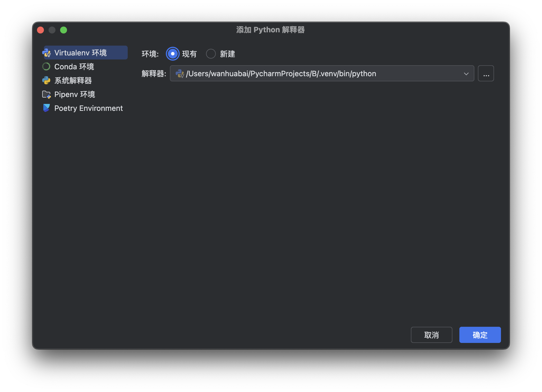Viewport: 542px width, 392px height.
Task: Click the Virtualenv Python icon in sidebar
Action: click(46, 53)
